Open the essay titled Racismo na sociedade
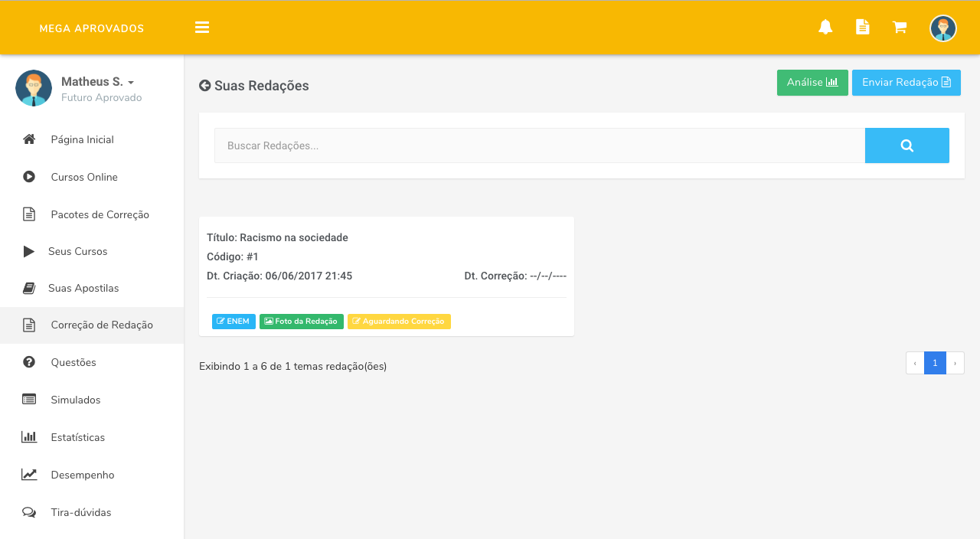 pyautogui.click(x=277, y=237)
